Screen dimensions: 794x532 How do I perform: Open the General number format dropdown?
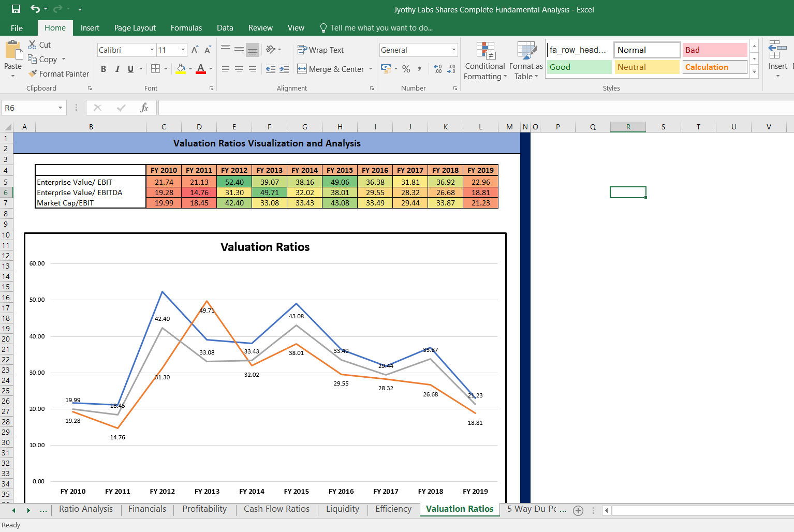click(x=454, y=50)
